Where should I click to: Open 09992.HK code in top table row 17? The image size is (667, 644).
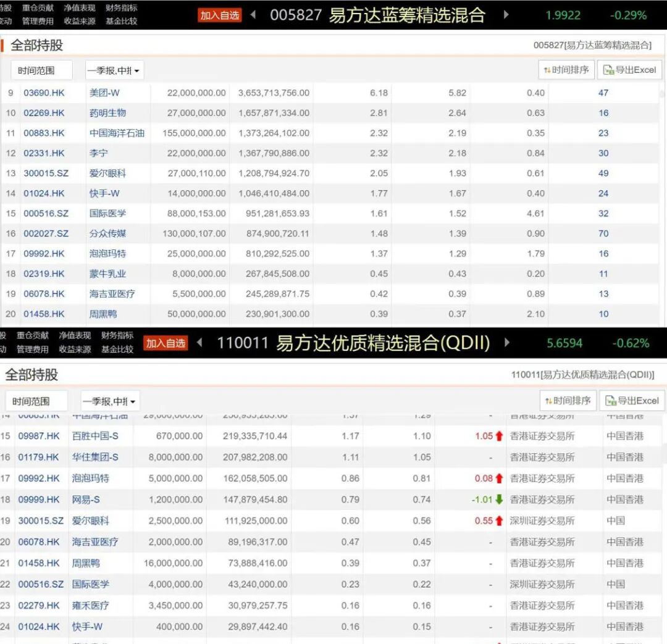click(44, 254)
